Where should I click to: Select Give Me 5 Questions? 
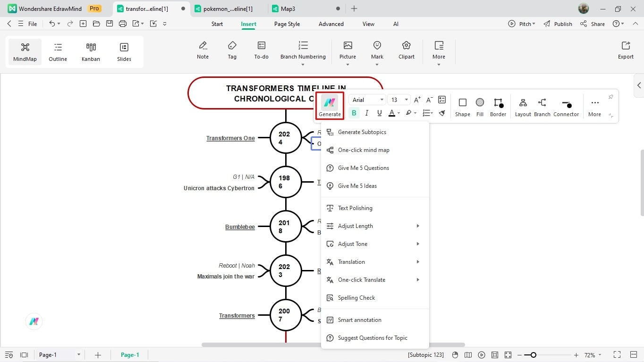click(x=375, y=168)
